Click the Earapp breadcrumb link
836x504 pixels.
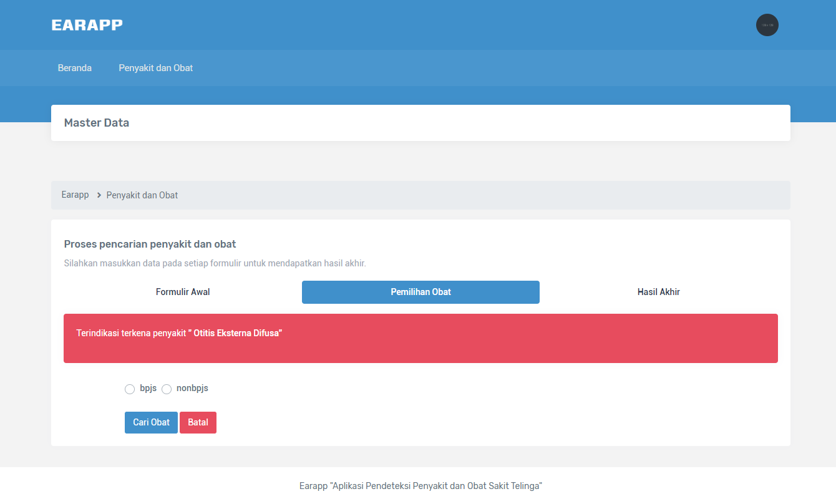point(75,195)
